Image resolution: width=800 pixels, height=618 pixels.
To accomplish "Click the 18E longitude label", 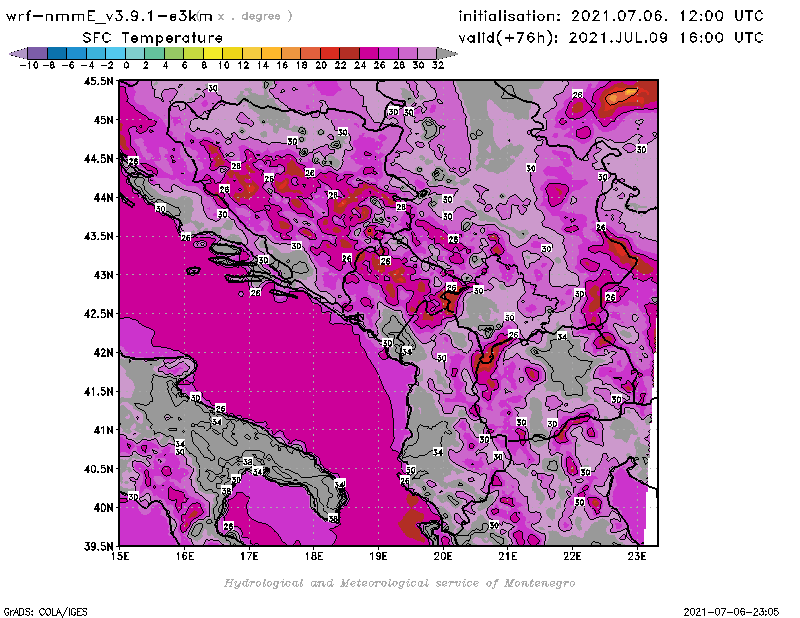I will [x=314, y=556].
